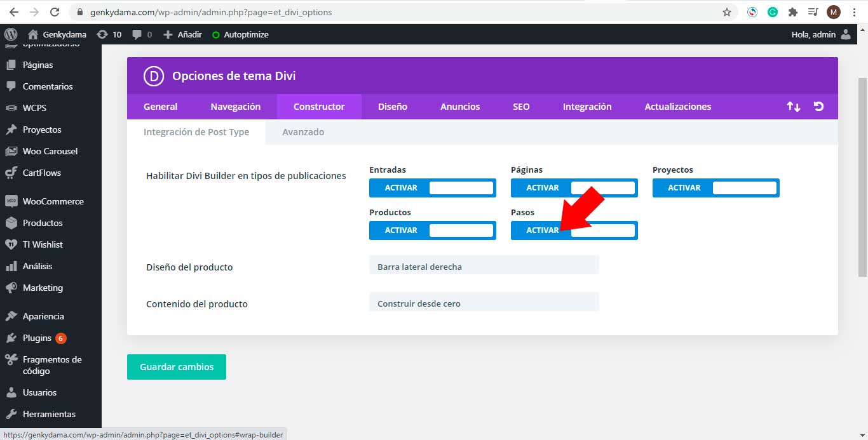Image resolution: width=868 pixels, height=440 pixels.
Task: Open the Chrome three-dot menu
Action: (855, 12)
